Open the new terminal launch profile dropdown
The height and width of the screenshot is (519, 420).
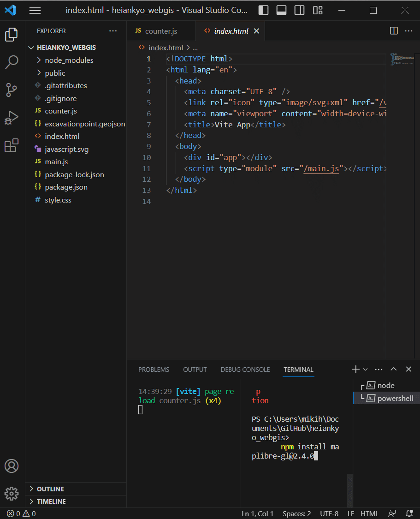tap(366, 370)
